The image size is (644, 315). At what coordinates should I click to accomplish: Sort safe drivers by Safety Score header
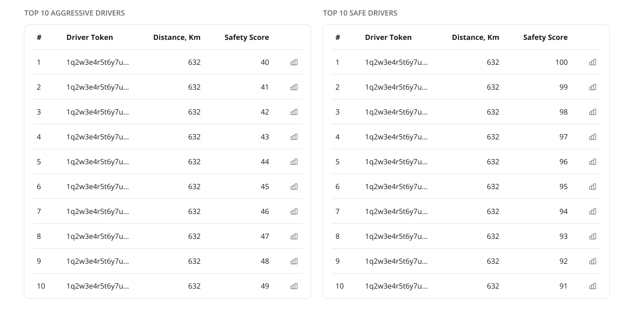[545, 37]
